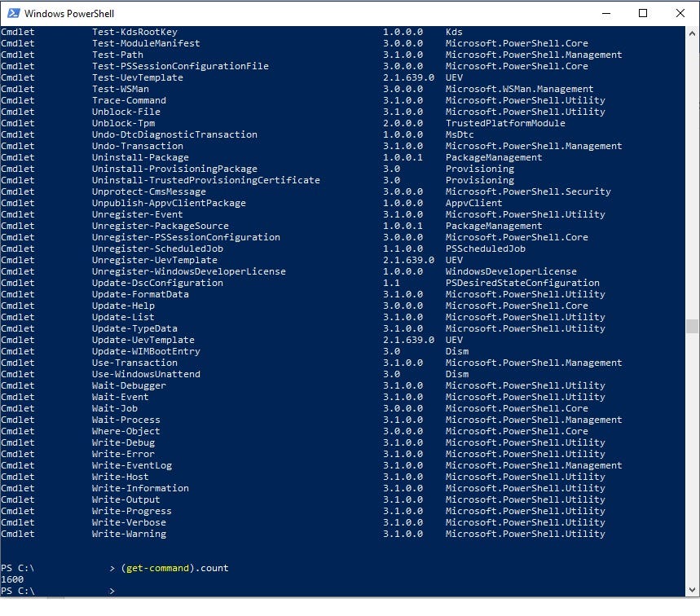Click the Update-FormatData cmdlet

click(x=140, y=294)
